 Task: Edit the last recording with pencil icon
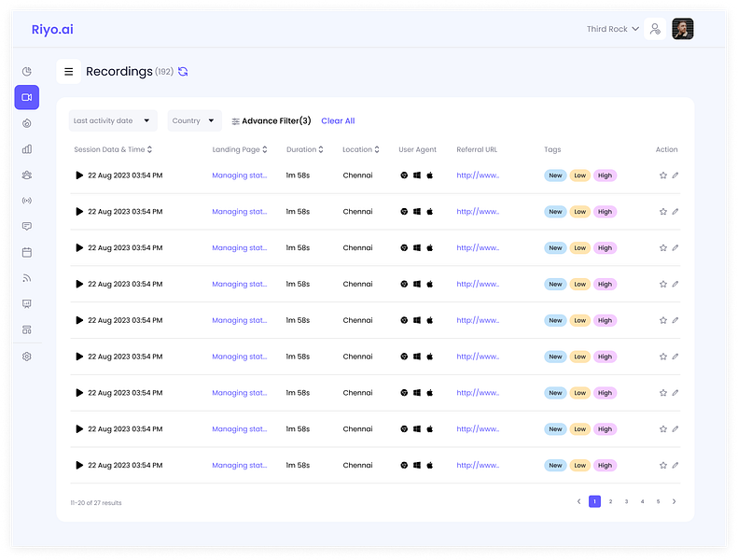click(675, 466)
